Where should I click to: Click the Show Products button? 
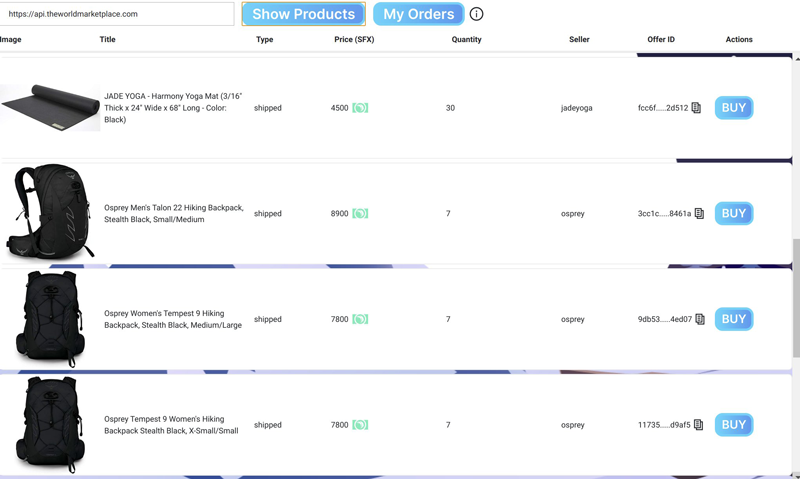coord(304,14)
